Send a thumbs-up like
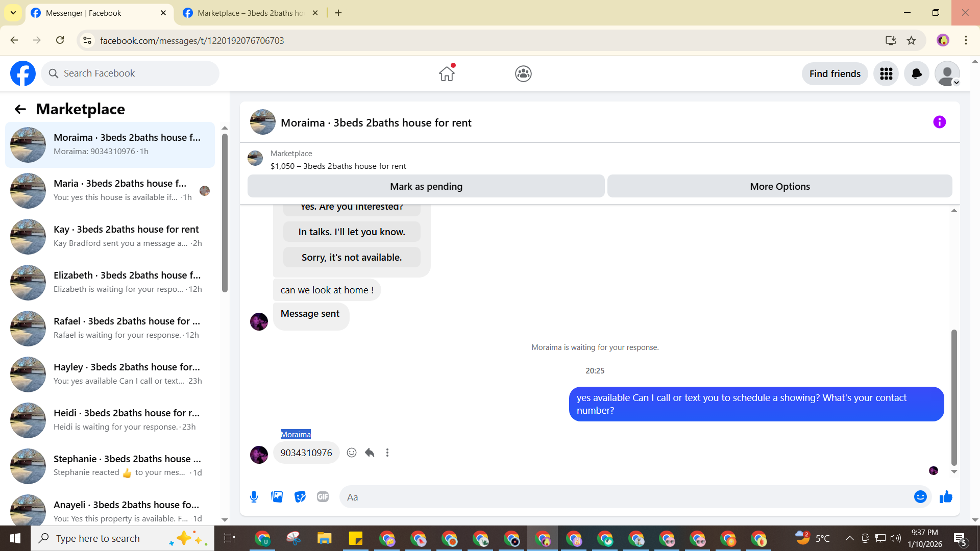980x551 pixels. (946, 497)
